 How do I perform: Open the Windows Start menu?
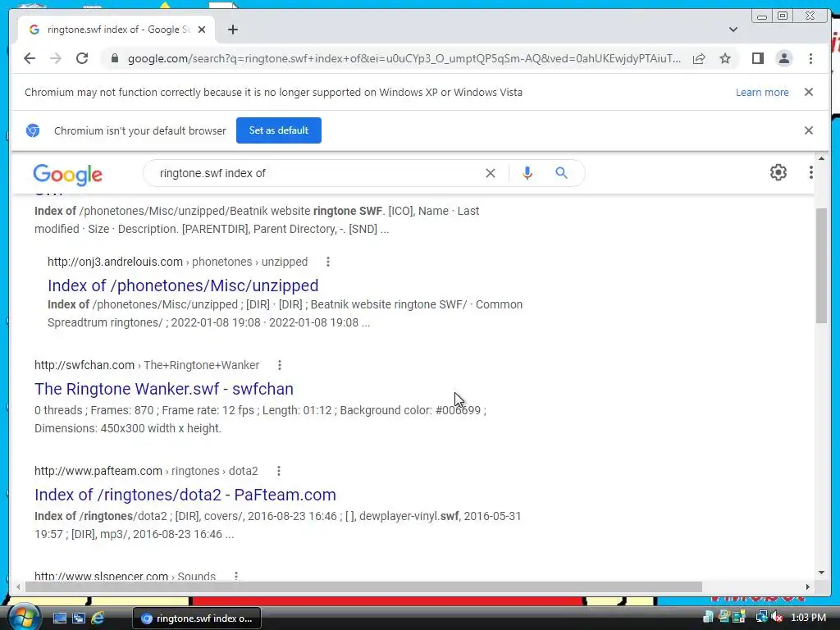23,618
